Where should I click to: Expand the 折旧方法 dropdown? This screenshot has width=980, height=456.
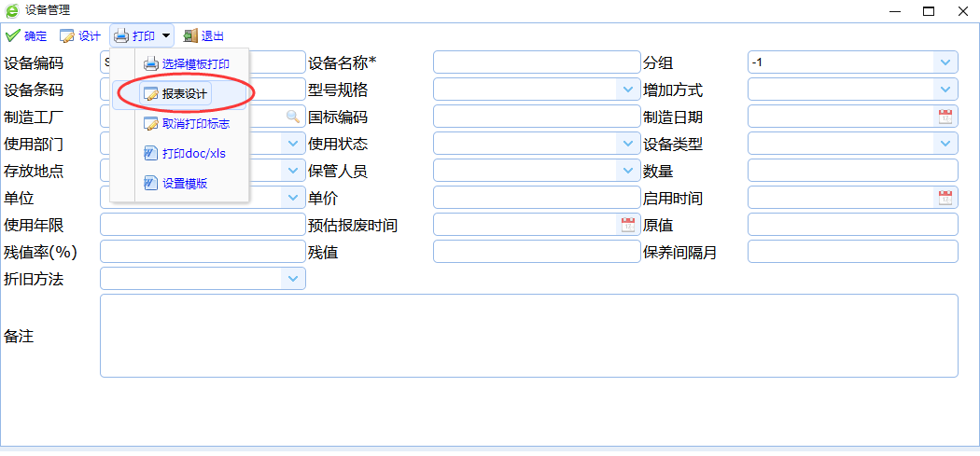click(x=293, y=279)
